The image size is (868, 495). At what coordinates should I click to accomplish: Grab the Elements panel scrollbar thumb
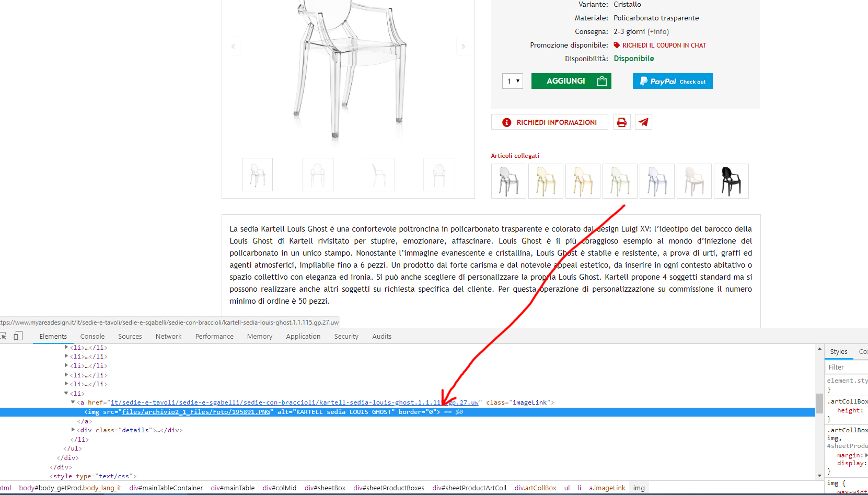(x=819, y=404)
